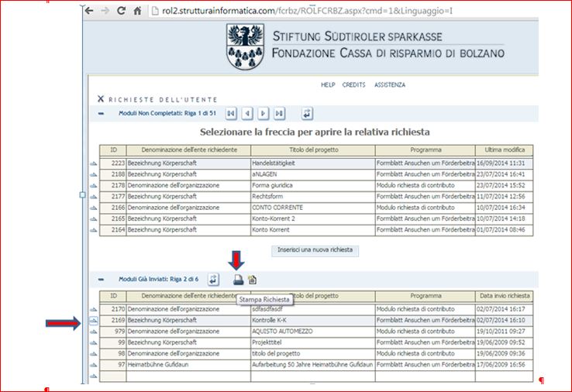Click date cell 16/09/2014 11:31
572x392 pixels.
[x=504, y=163]
